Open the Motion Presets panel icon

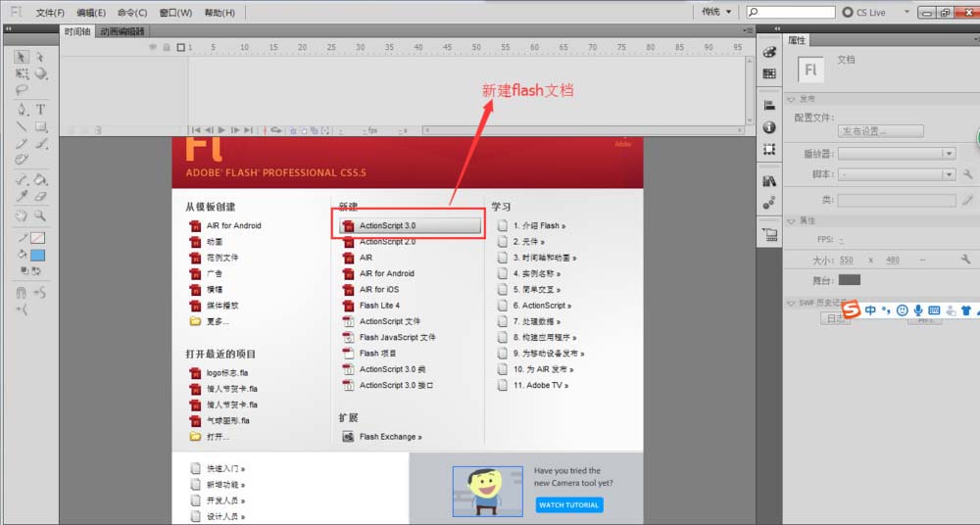click(x=769, y=203)
